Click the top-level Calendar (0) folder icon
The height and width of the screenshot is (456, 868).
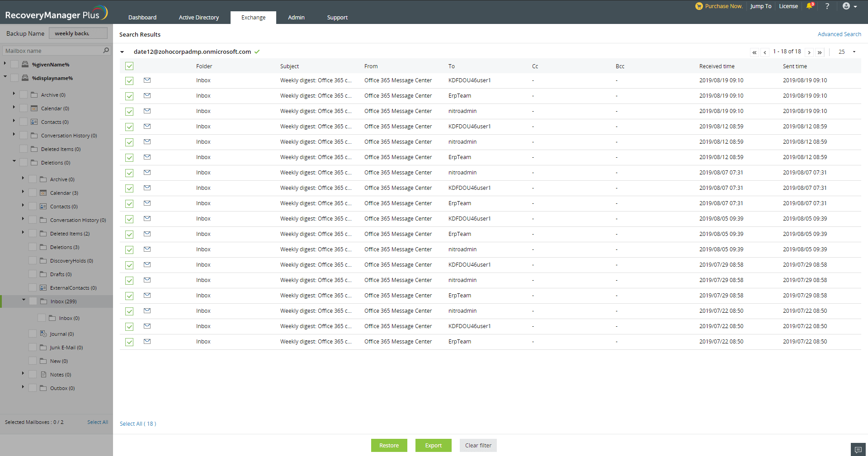click(x=34, y=108)
